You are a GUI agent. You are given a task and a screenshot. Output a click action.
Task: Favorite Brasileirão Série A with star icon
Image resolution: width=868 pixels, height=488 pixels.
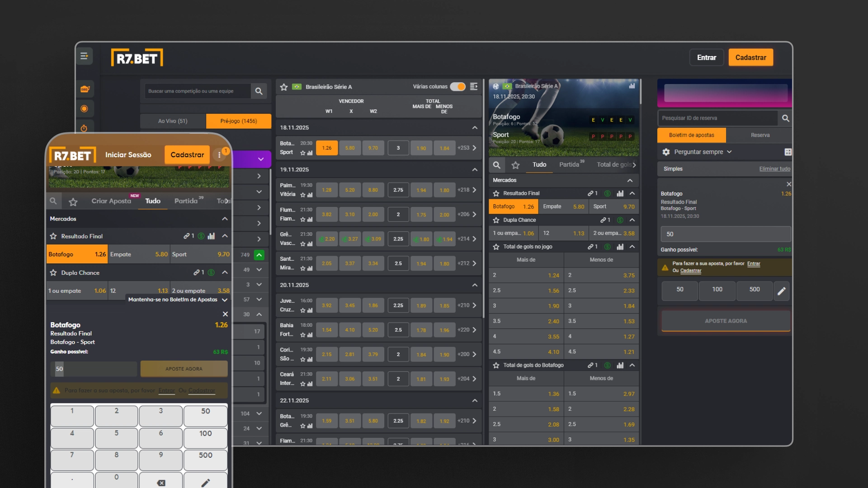coord(284,87)
